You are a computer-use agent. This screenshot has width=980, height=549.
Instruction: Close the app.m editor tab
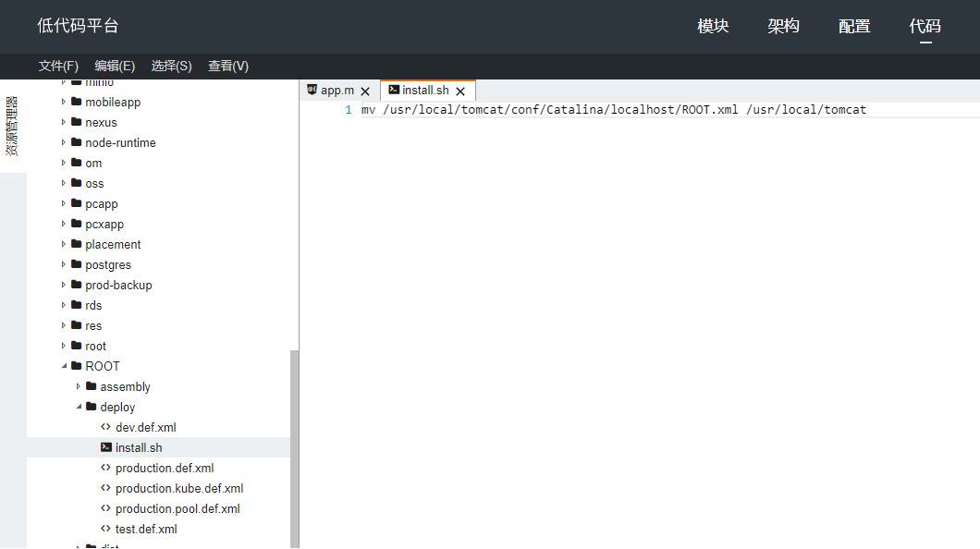(365, 91)
